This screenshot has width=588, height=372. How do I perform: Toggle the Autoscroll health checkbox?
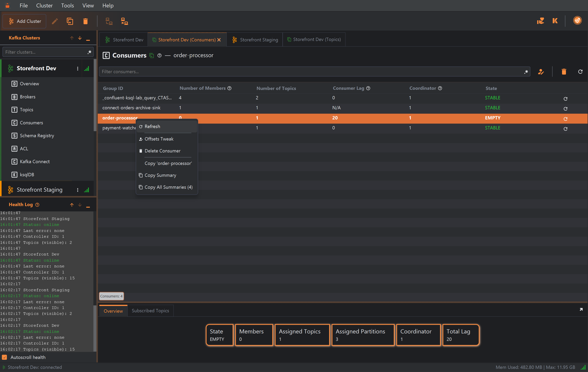click(x=4, y=357)
